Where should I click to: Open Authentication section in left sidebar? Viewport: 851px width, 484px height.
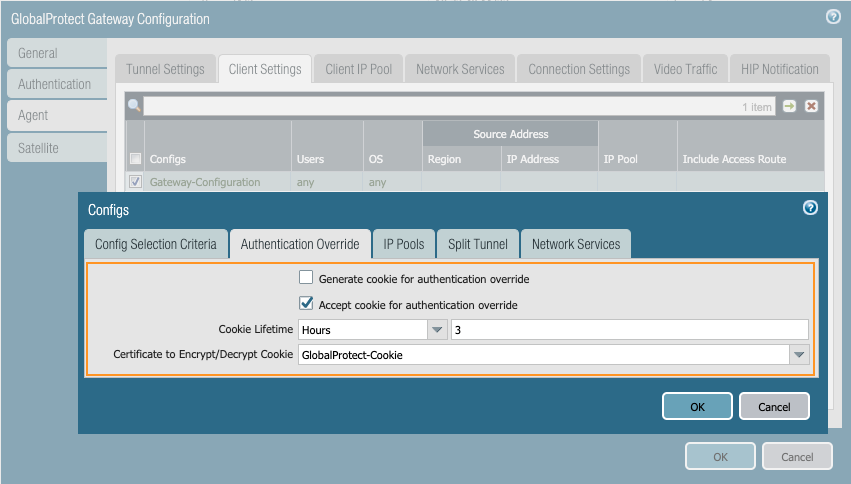[57, 84]
